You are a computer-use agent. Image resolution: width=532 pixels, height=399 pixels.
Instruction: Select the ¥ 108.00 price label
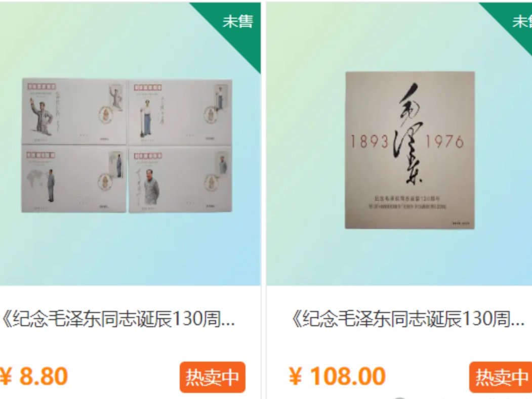(337, 376)
